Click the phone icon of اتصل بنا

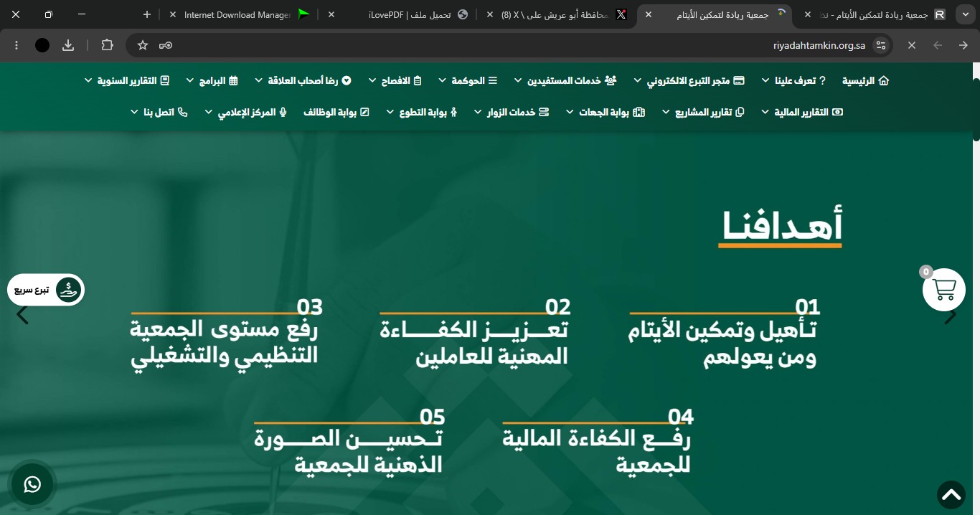182,112
